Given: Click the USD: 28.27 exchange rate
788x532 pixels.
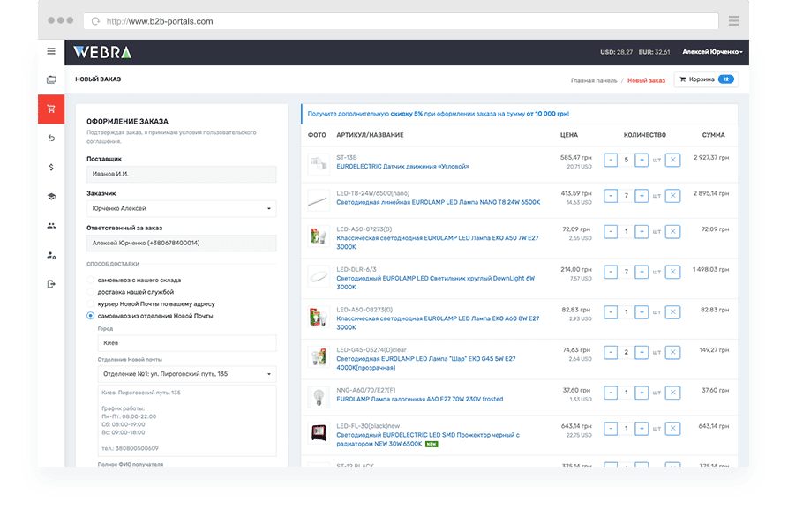Looking at the screenshot, I should point(616,52).
